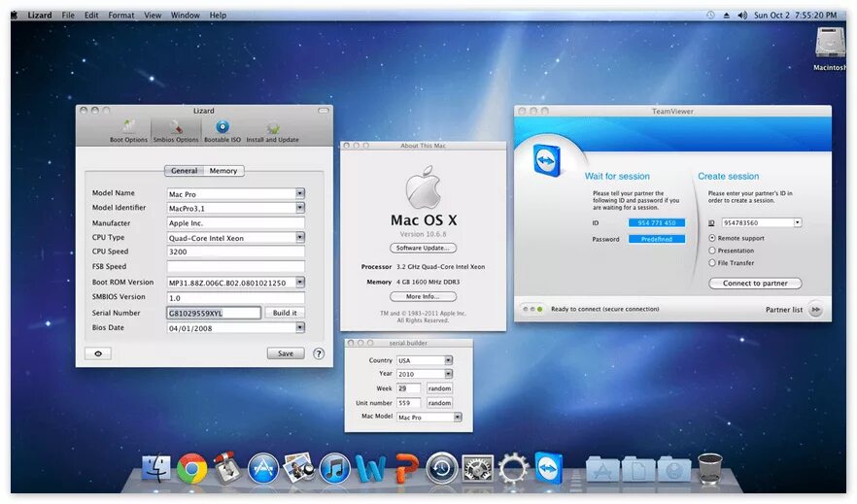Click random button next to Week
Viewport: 857px width, 504px height.
(439, 388)
